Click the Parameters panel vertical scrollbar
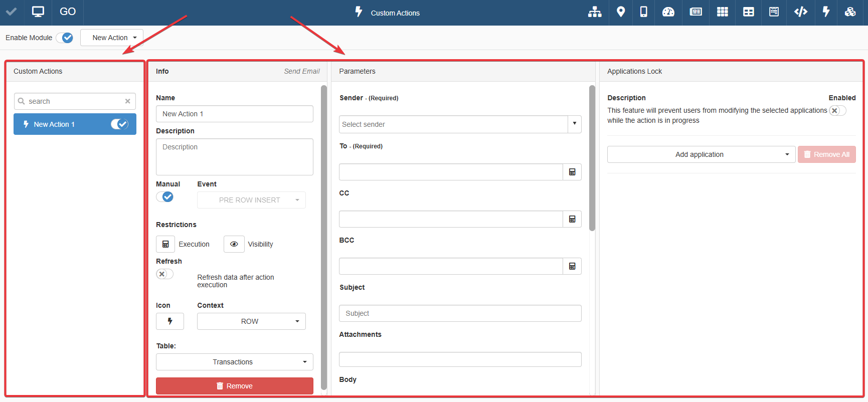The image size is (868, 402). tap(592, 158)
